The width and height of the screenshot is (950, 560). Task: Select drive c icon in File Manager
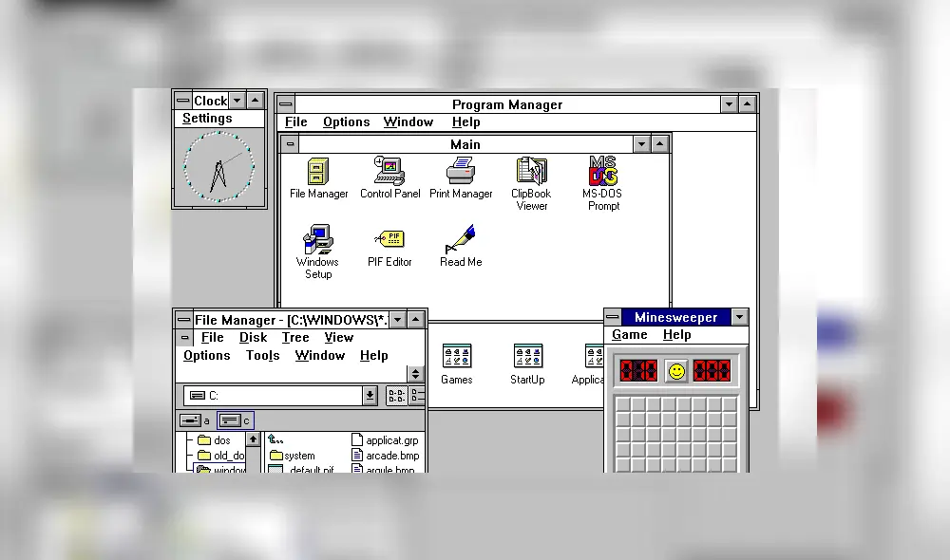[x=235, y=420]
